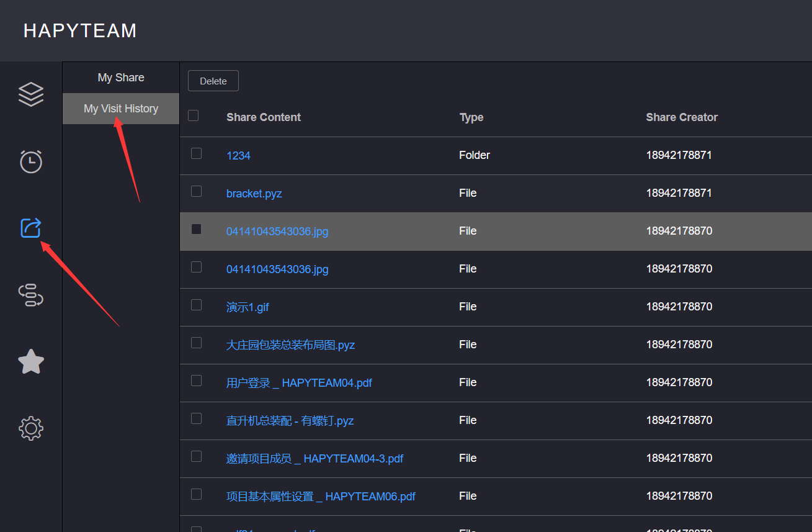Open the 演示1.gif link
The image size is (812, 532).
pyautogui.click(x=248, y=307)
